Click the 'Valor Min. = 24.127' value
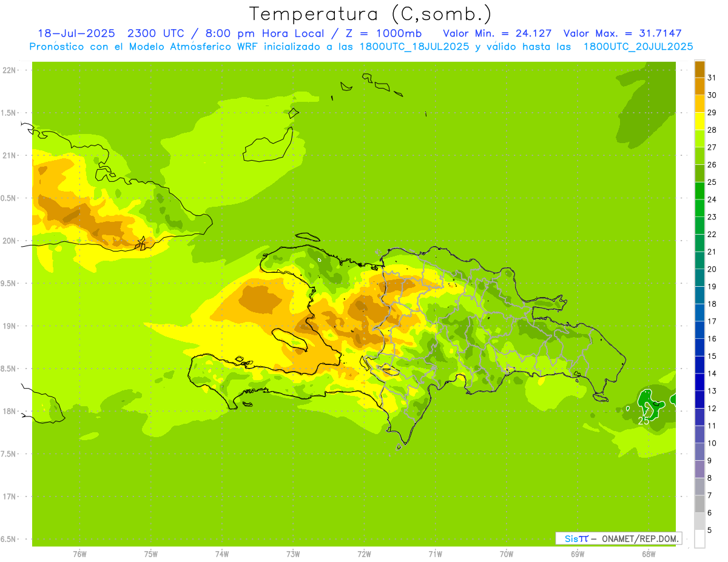 click(x=497, y=33)
